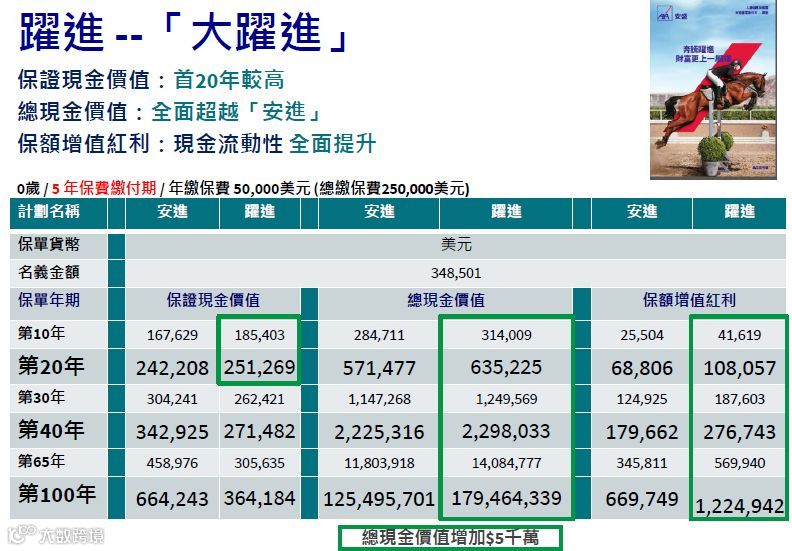Click cell value 125,495,701

379,499
